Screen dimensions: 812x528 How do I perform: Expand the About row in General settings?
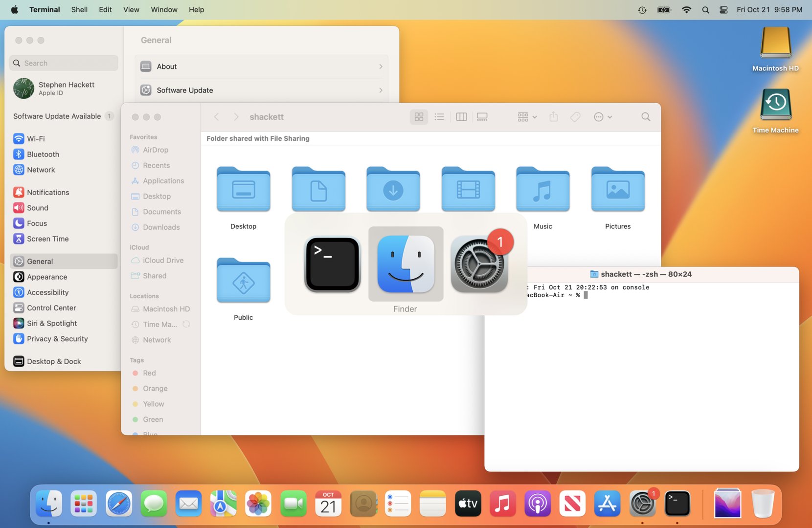pos(262,66)
